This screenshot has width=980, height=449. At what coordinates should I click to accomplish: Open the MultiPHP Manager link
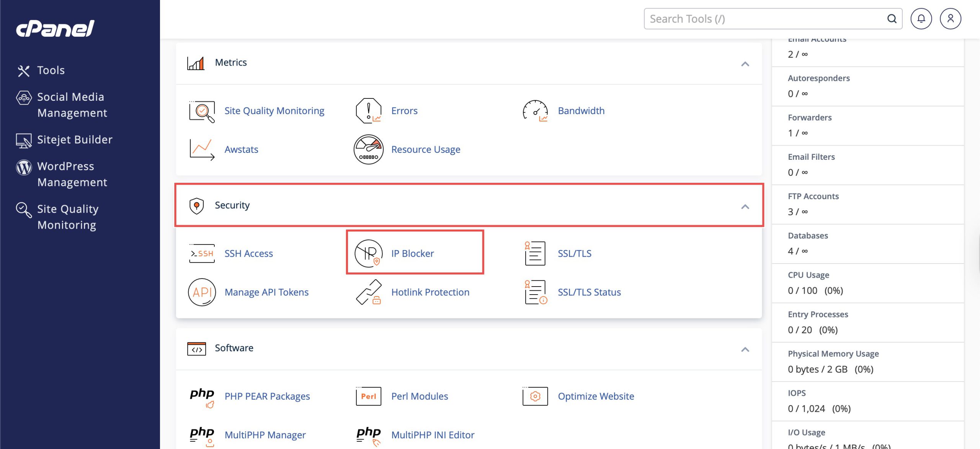(265, 435)
